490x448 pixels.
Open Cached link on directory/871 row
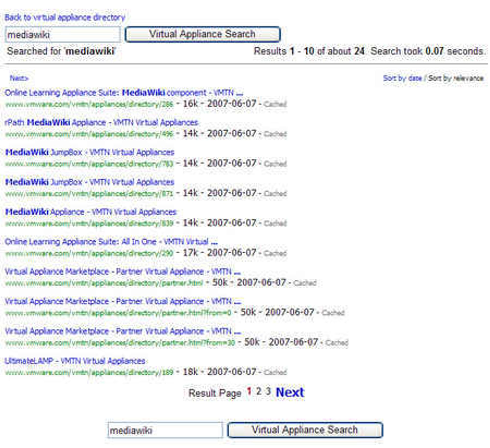(x=275, y=193)
